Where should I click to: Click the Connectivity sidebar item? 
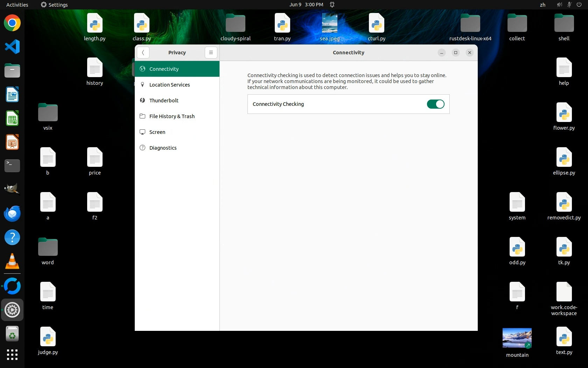pyautogui.click(x=164, y=69)
